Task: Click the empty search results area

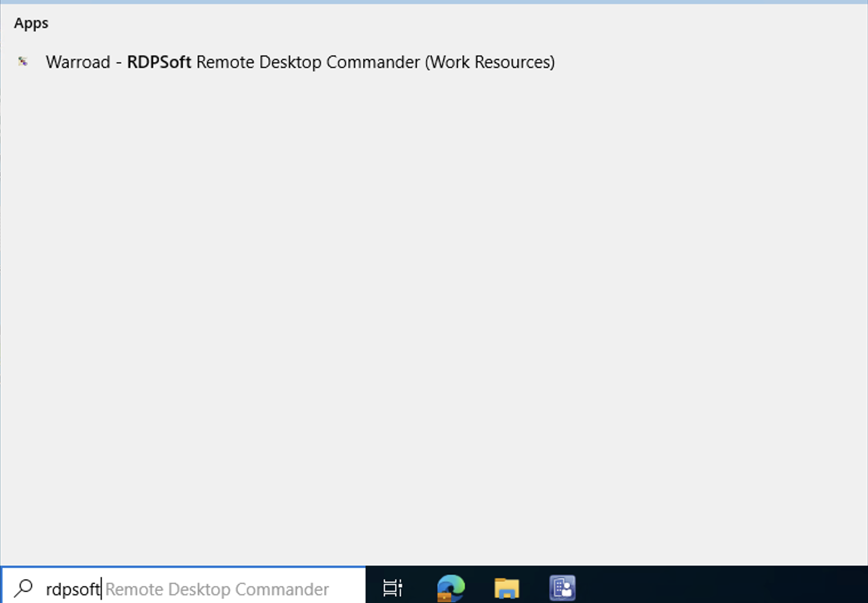Action: (x=400, y=286)
